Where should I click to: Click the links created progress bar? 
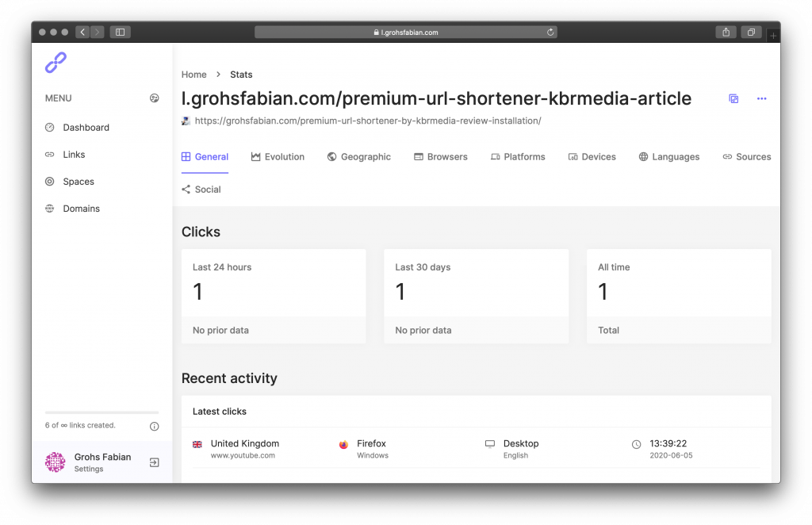click(x=102, y=412)
